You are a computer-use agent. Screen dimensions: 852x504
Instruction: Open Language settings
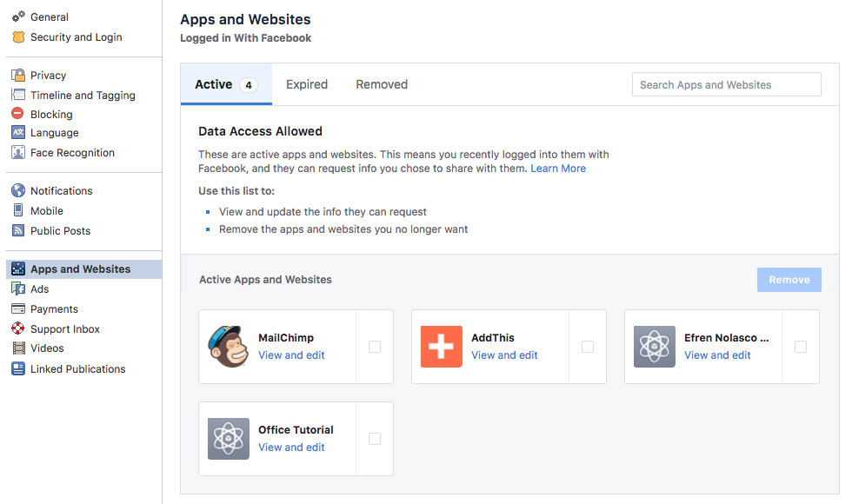(x=54, y=132)
